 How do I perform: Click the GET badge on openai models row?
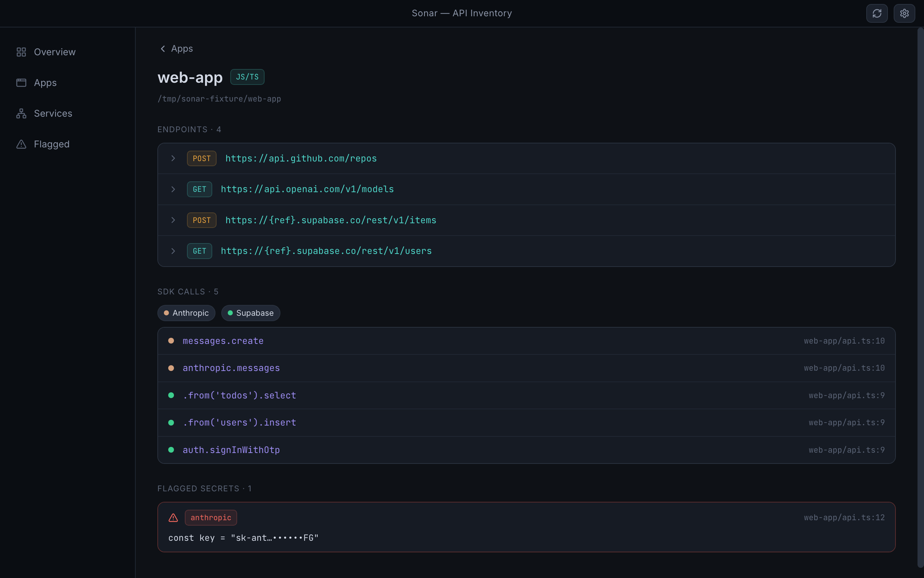tap(199, 189)
